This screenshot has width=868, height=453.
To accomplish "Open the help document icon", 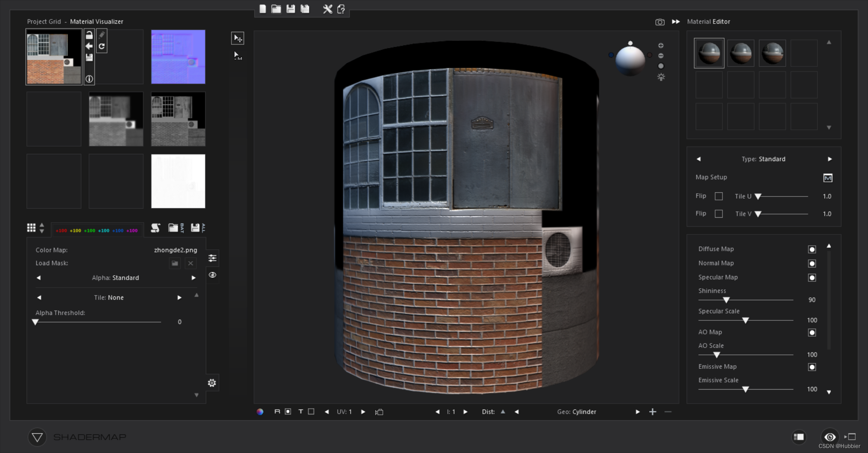I will pyautogui.click(x=340, y=8).
